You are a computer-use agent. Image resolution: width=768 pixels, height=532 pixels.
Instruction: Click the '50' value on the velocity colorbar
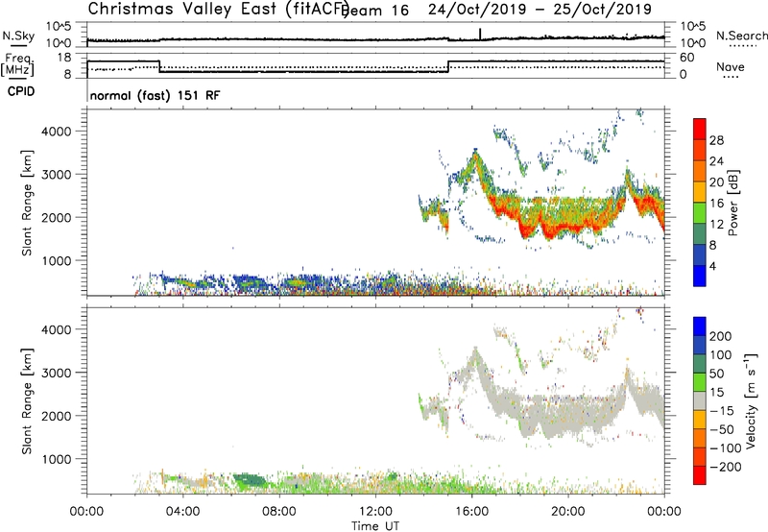716,374
